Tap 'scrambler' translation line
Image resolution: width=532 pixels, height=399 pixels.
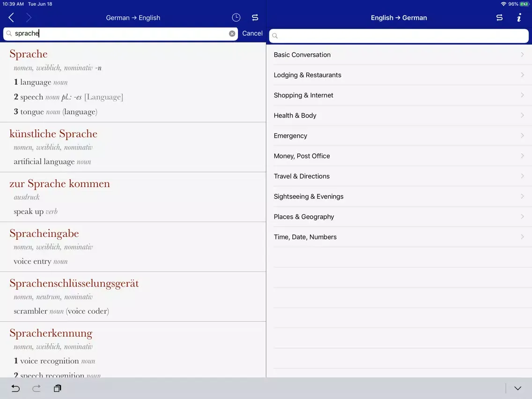point(61,311)
